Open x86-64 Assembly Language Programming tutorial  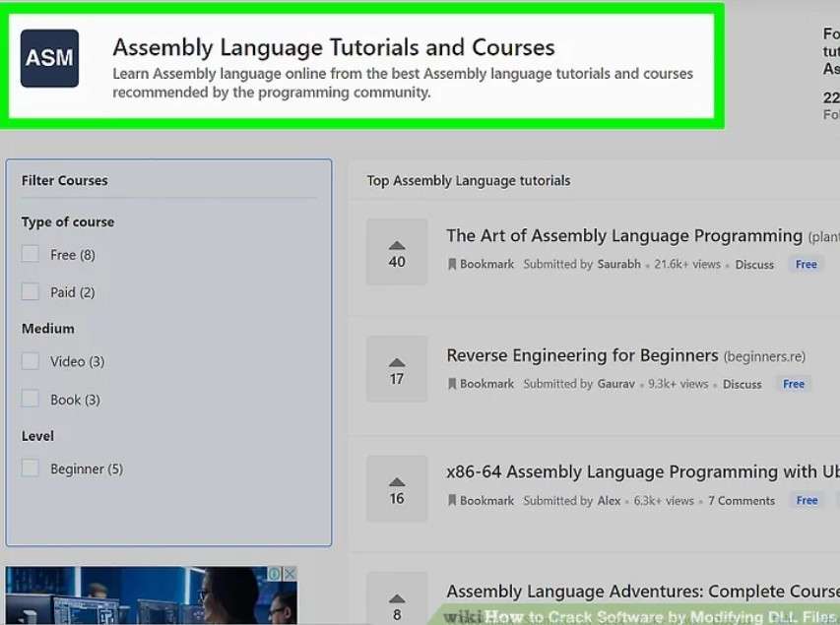643,471
